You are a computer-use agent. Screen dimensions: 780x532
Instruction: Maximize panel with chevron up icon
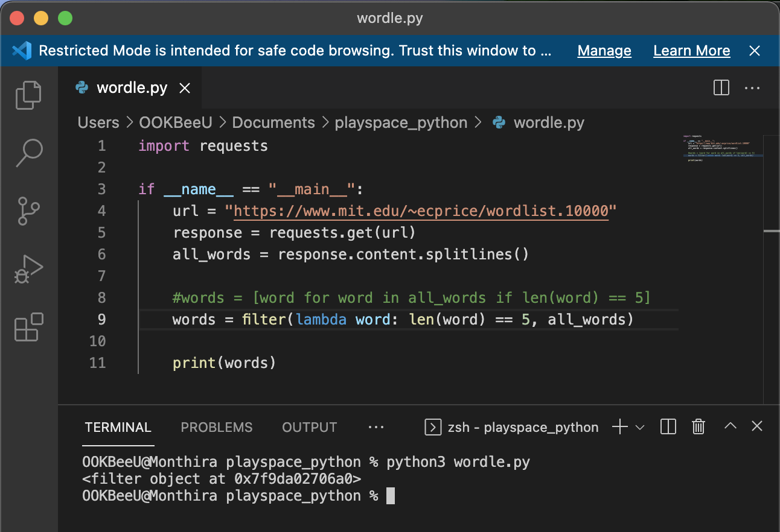729,426
